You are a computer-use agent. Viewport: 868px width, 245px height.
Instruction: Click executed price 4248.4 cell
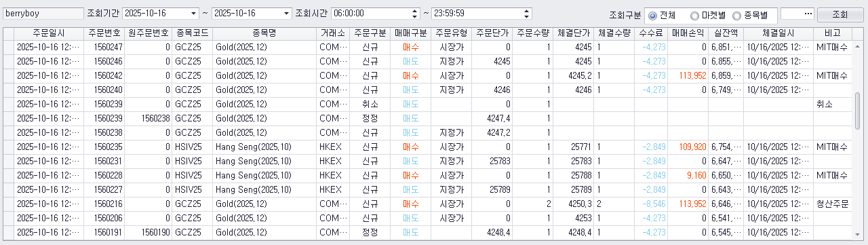click(574, 232)
